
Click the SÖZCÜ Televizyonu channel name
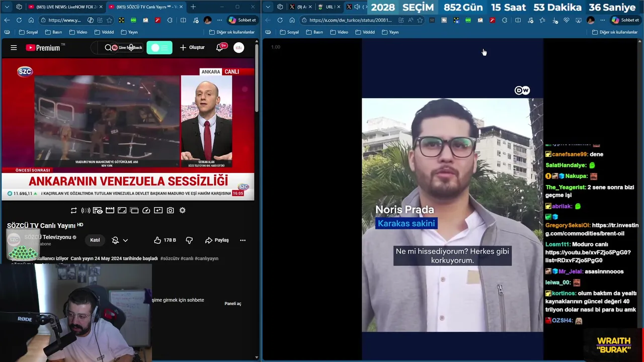tap(48, 237)
